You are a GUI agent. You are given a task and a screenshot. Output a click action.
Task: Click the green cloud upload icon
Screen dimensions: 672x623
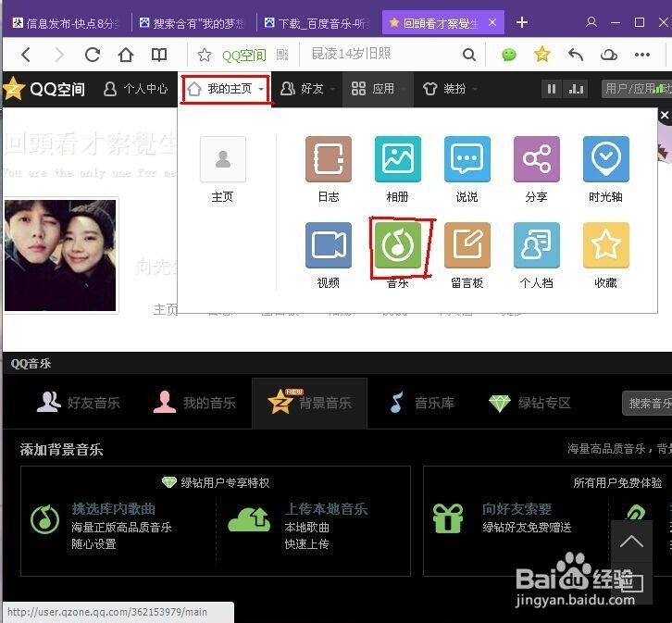pos(249,519)
